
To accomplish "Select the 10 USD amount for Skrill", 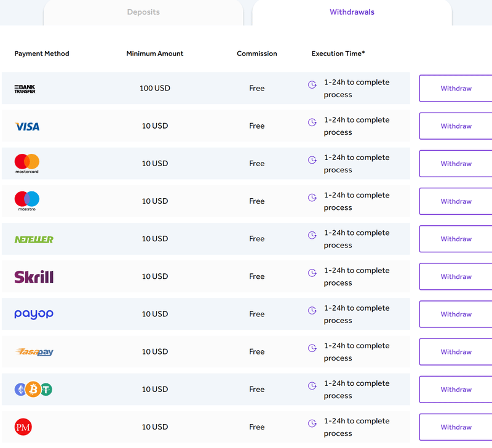I will pos(155,276).
